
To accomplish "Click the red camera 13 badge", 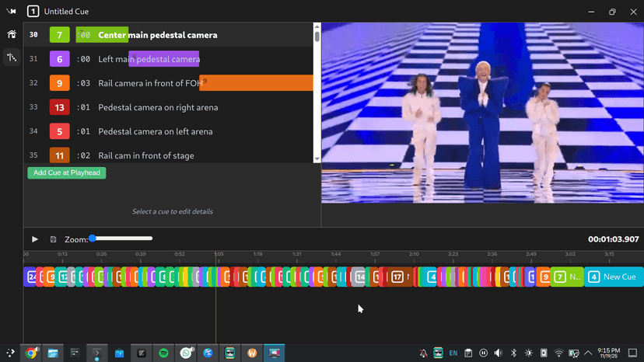I will (x=60, y=107).
